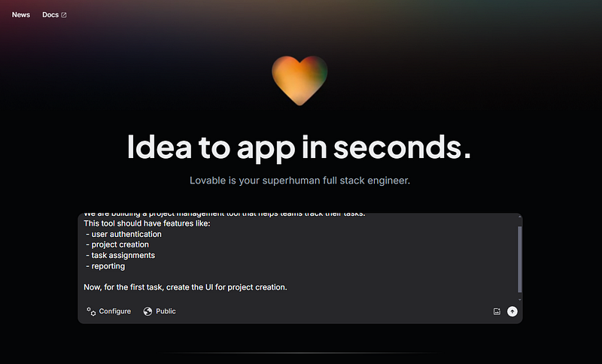Click the scrollbar down arrow in prompt box
Image resolution: width=602 pixels, height=364 pixels.
click(x=520, y=299)
